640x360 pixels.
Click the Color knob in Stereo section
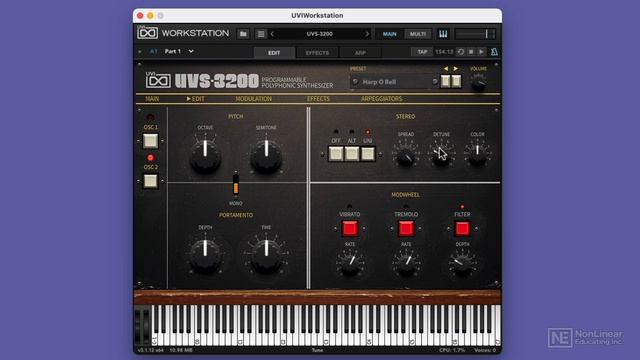coord(477,155)
